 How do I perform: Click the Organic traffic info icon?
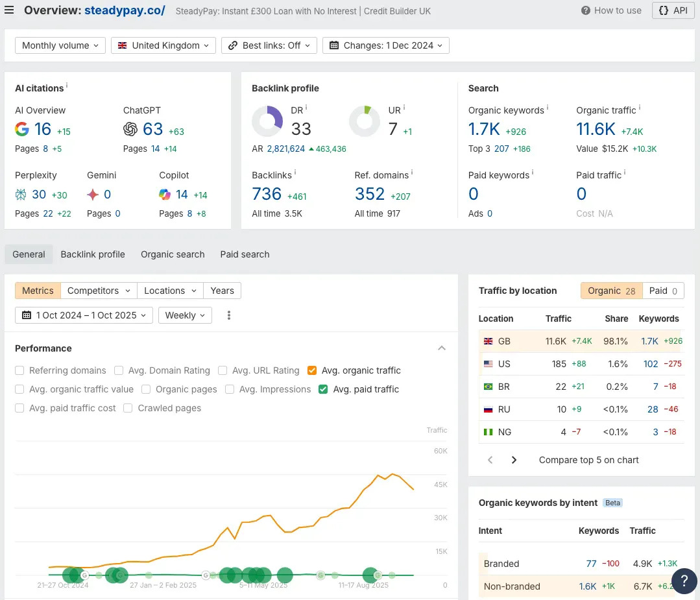coord(639,107)
